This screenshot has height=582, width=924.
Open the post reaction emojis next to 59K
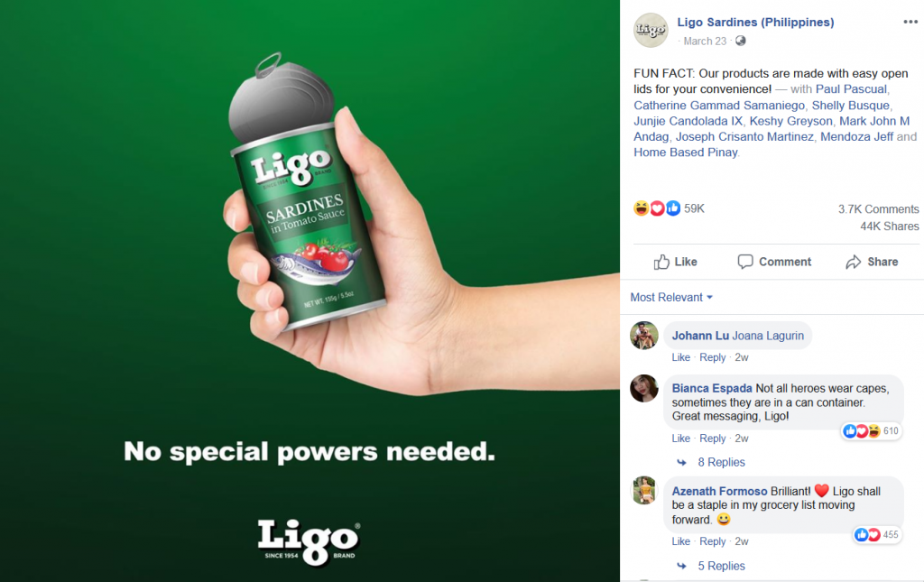point(657,208)
